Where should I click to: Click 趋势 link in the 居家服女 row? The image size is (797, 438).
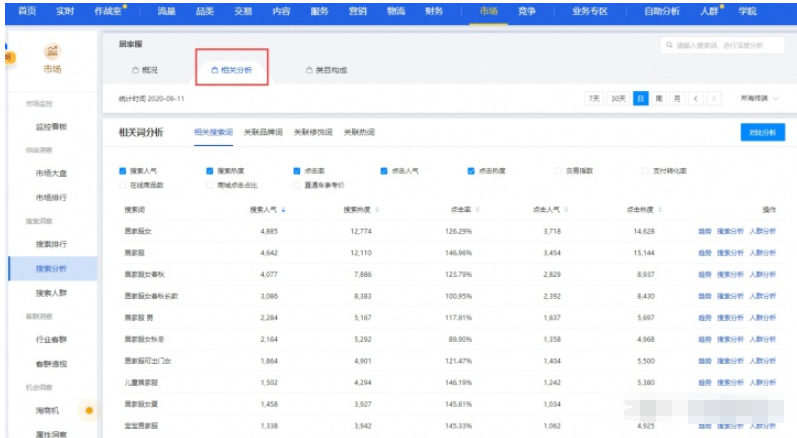pos(704,231)
